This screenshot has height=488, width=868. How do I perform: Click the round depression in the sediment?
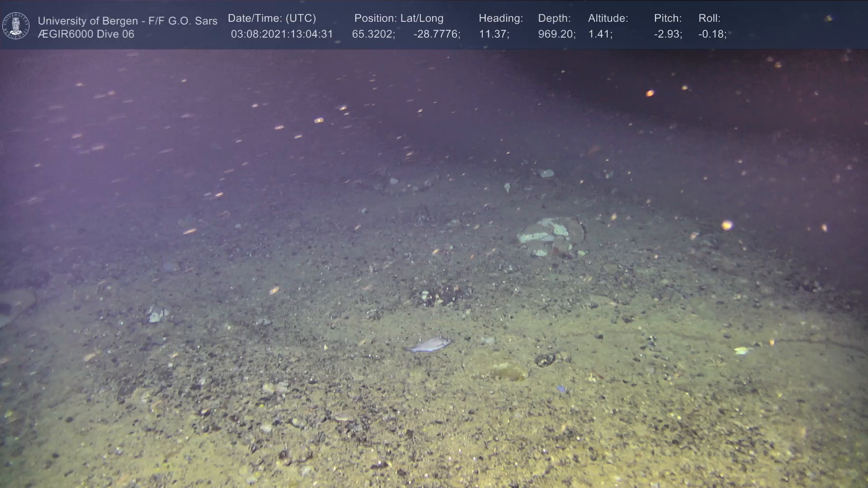509,372
